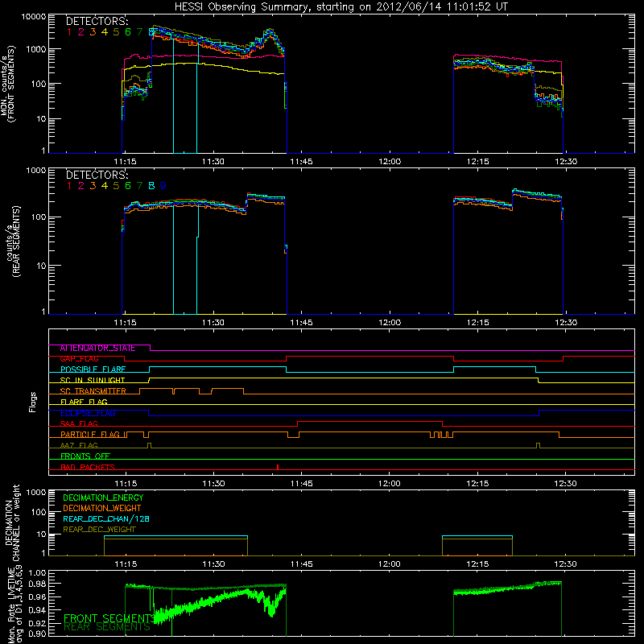Viewport: 644px width, 644px height.
Task: Click the 10000 y-axis value on top plot
Action: point(34,16)
